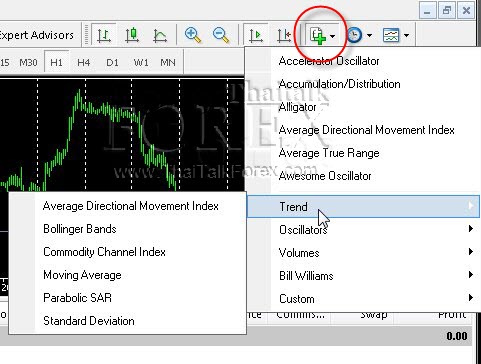
Task: Switch to candlestick chart icon
Action: [x=132, y=35]
